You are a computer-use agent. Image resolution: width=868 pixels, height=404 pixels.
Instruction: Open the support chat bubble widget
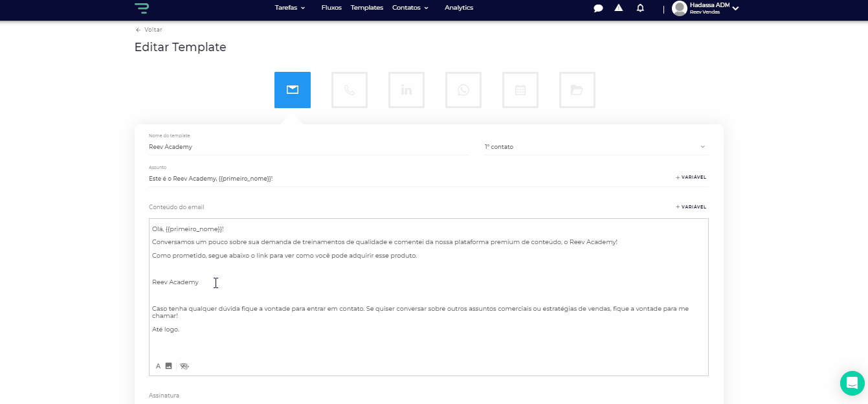pos(852,383)
